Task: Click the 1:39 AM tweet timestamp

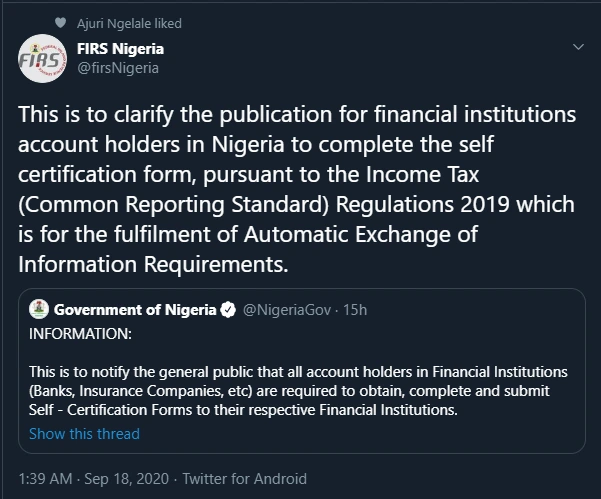Action: (x=45, y=479)
